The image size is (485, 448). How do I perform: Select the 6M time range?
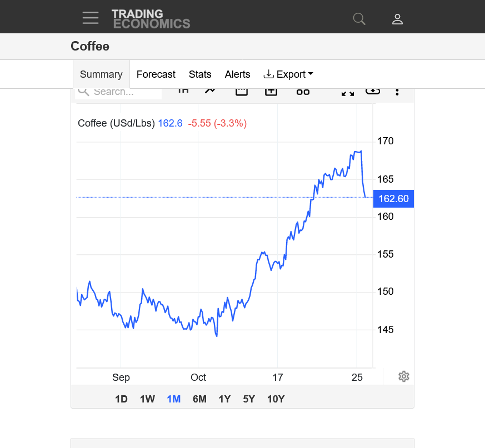(x=199, y=399)
